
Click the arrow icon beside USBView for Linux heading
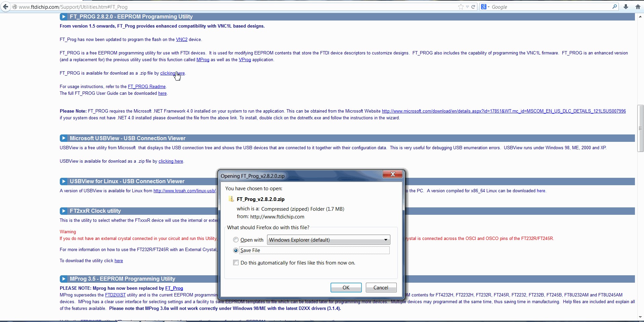point(63,181)
